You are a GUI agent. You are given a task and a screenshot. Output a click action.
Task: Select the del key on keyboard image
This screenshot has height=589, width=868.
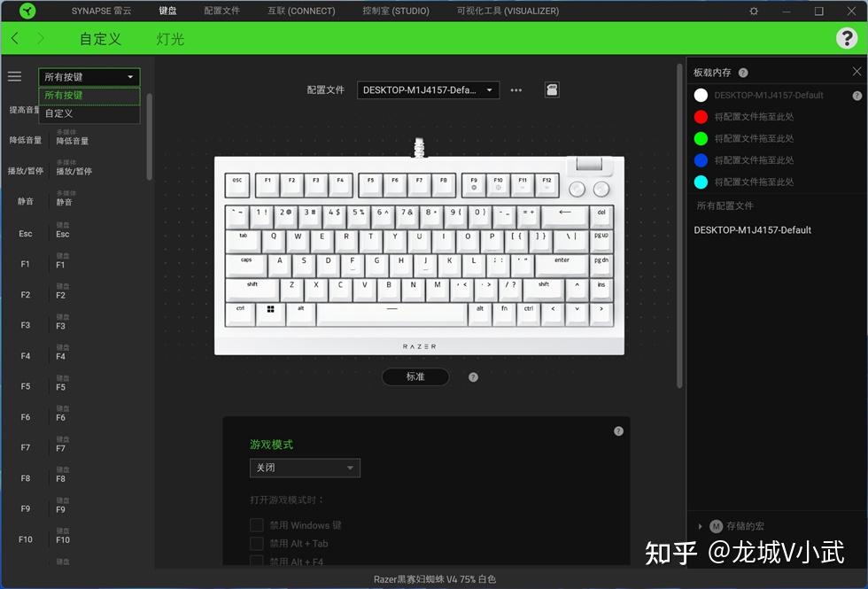tap(601, 216)
